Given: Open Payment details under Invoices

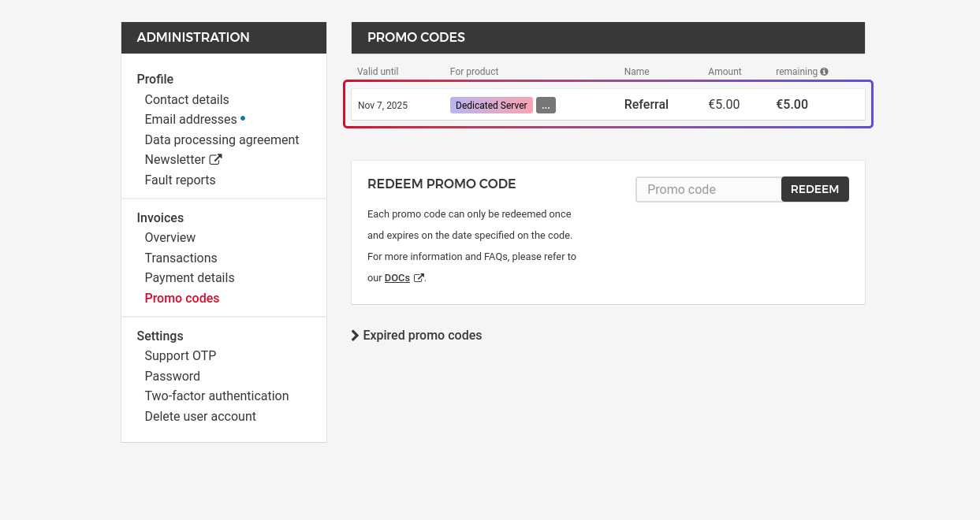Looking at the screenshot, I should point(189,277).
